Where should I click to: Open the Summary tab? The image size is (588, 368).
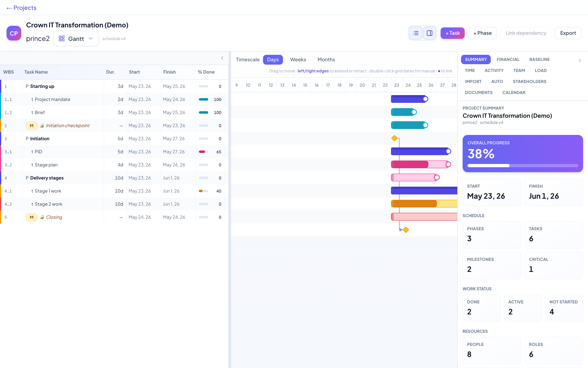(476, 59)
